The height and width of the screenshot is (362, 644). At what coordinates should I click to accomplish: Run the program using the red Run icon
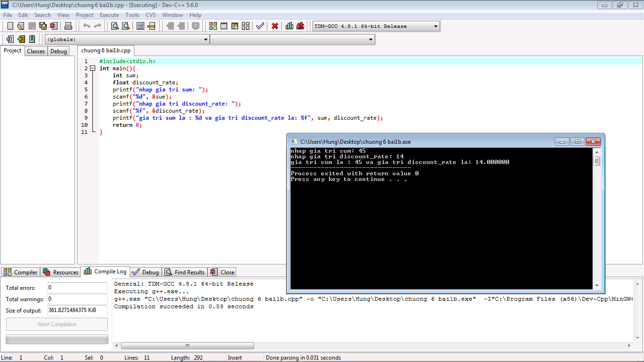click(x=275, y=26)
